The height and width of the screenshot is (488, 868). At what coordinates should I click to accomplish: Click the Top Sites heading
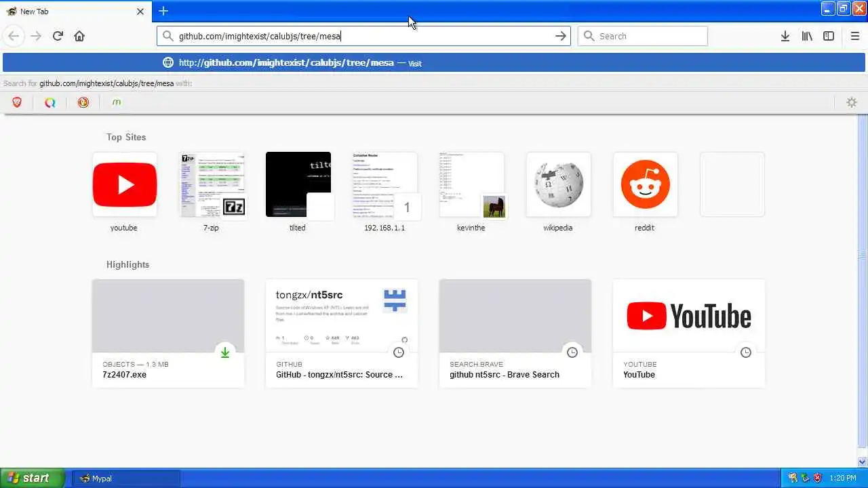(x=126, y=137)
